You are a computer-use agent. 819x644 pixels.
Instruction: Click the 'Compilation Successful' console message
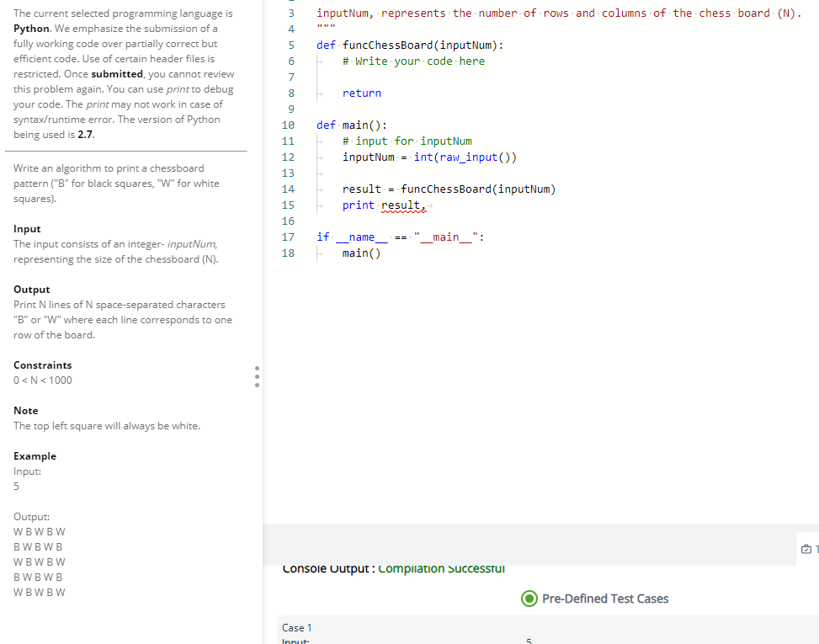[x=441, y=569]
